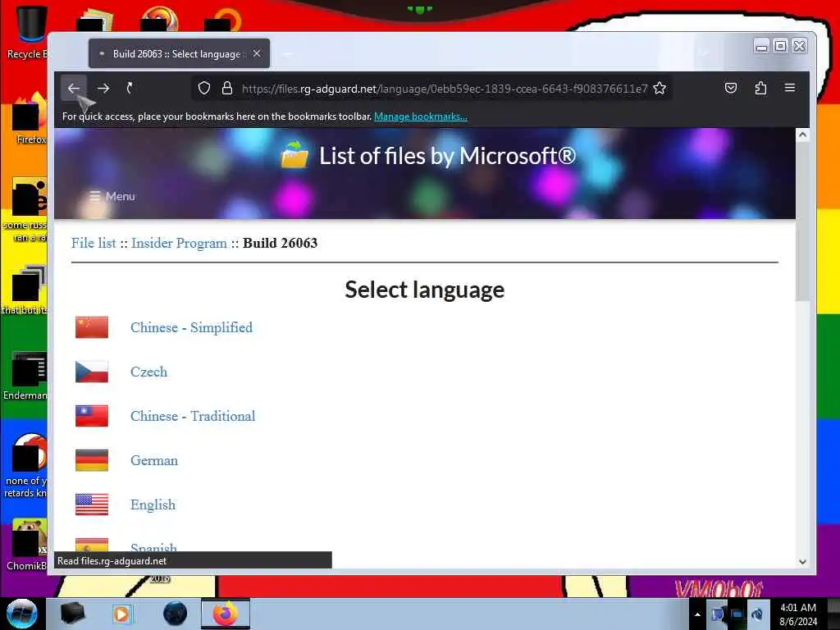Choose the English language link

pos(153,505)
